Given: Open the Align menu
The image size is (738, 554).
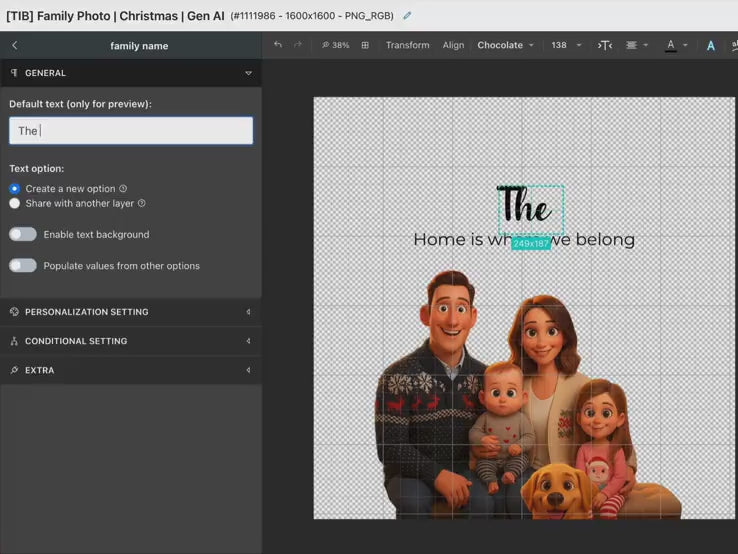Looking at the screenshot, I should pyautogui.click(x=453, y=45).
